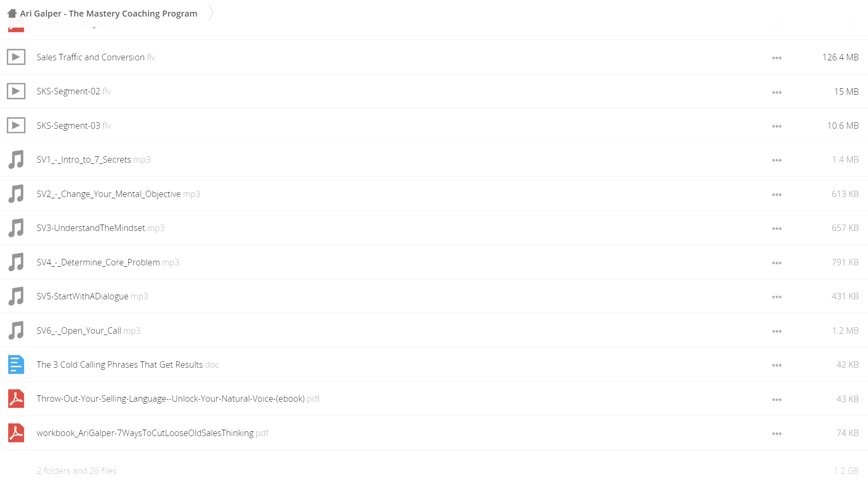The image size is (868, 484).
Task: Open three-dot menu for SV2 Change Your Mental Objective
Action: coord(777,194)
